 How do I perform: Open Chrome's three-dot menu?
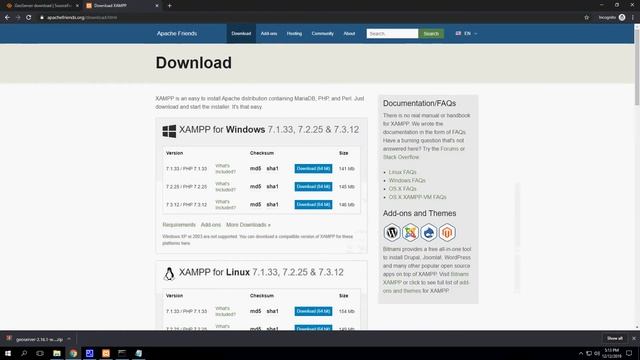(633, 18)
